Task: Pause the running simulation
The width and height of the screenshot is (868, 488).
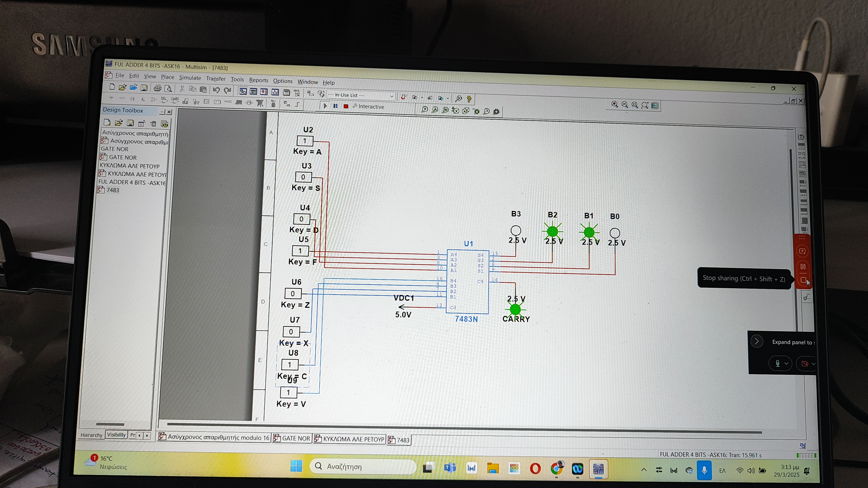Action: (x=335, y=106)
